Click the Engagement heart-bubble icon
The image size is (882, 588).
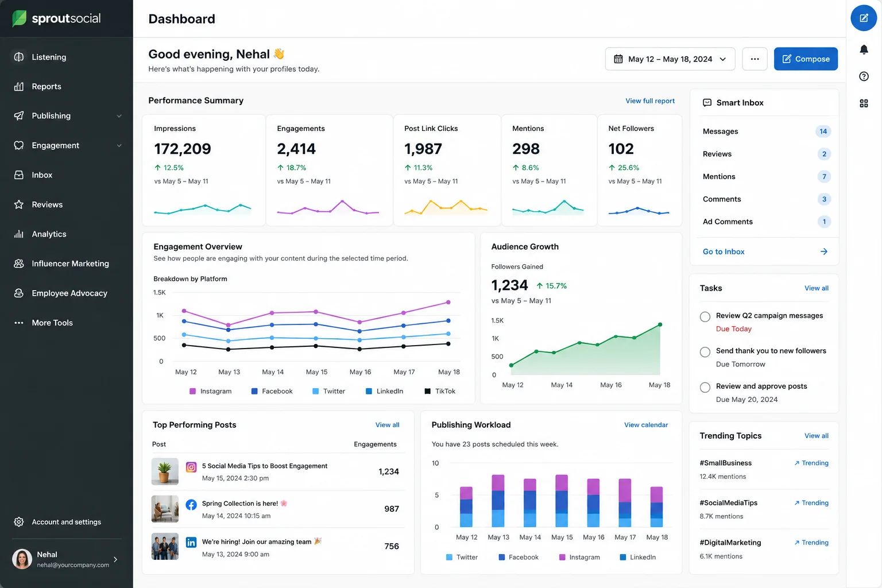click(19, 145)
